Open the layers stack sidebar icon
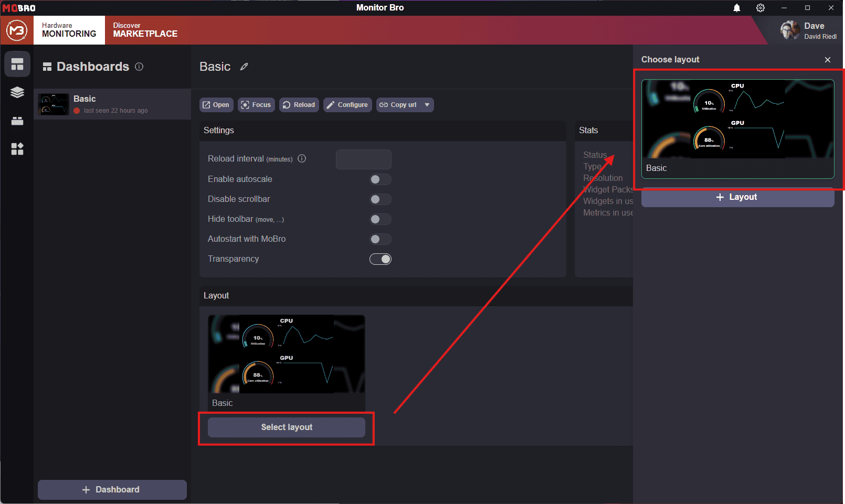This screenshot has height=504, width=845. click(17, 92)
